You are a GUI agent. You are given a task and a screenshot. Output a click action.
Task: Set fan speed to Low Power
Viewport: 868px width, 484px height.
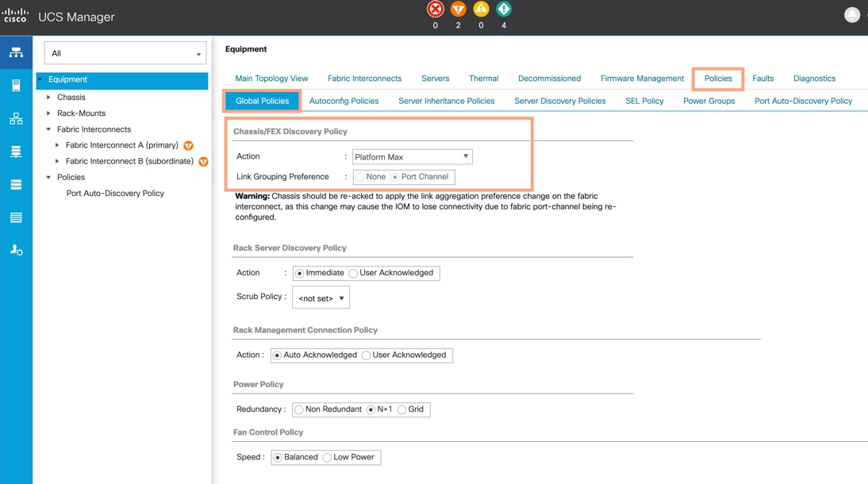tap(327, 457)
